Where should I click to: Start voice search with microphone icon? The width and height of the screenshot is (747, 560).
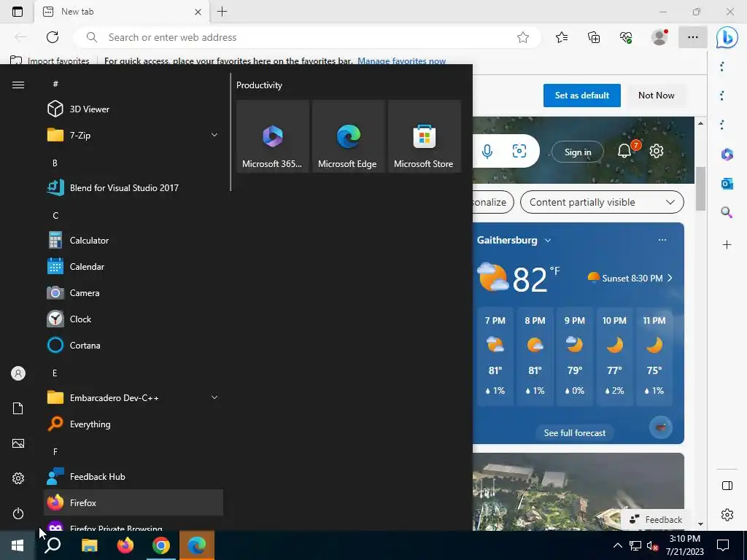click(x=487, y=152)
